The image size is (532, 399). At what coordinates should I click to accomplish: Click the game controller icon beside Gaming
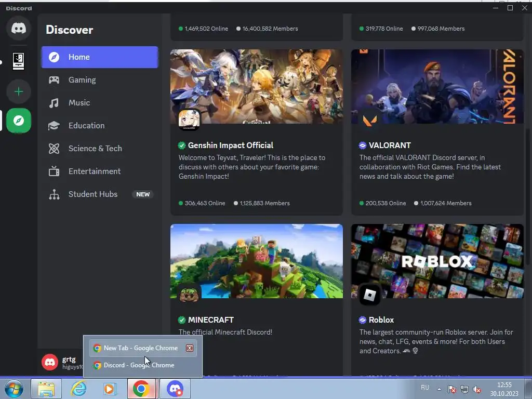54,79
